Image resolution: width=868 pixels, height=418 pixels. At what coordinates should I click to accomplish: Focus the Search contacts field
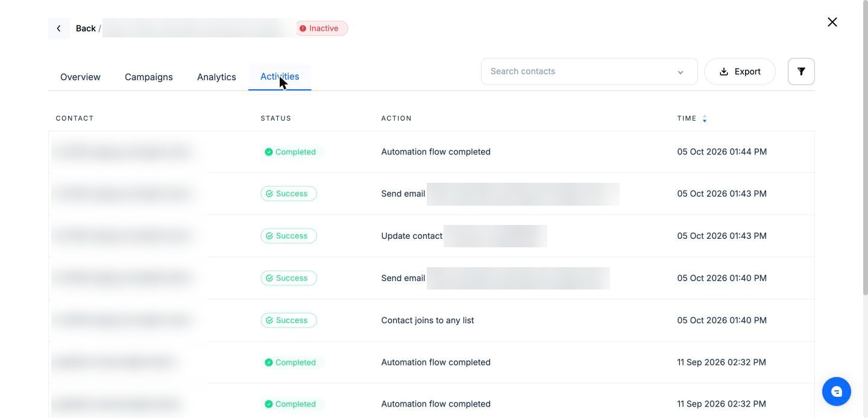pos(589,71)
